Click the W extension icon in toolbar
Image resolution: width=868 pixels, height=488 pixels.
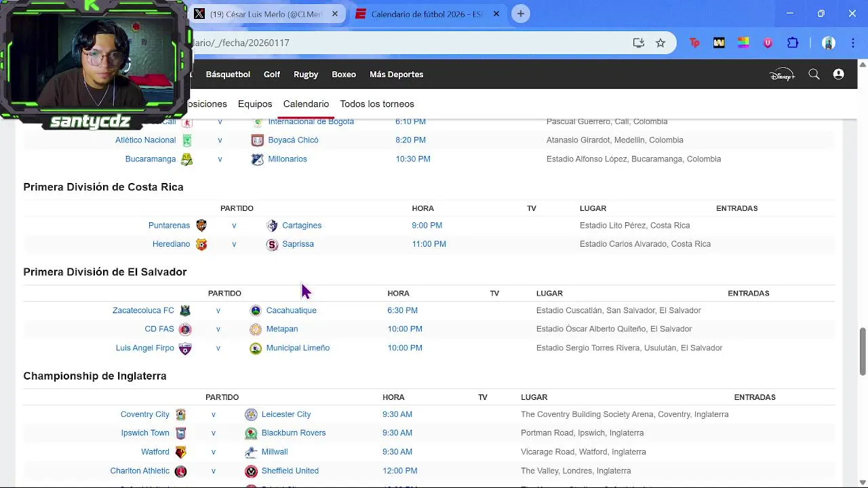(x=719, y=43)
